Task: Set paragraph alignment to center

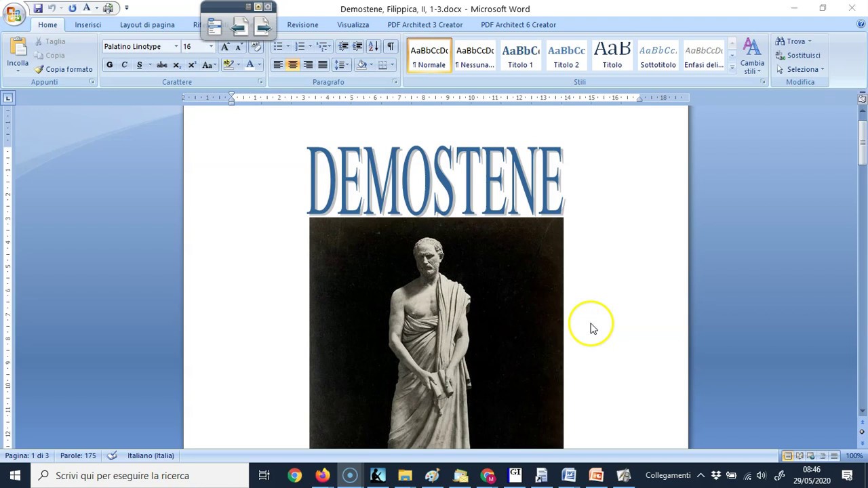Action: (x=292, y=65)
